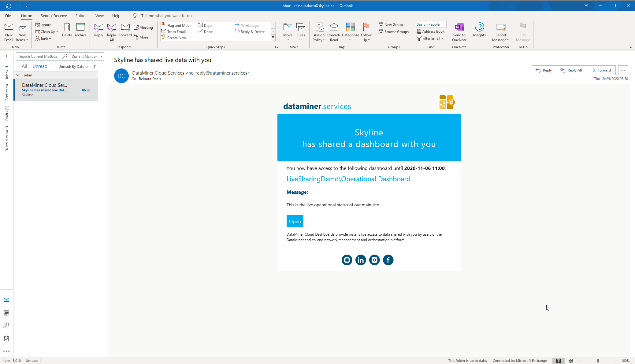Open the Insights icon

[479, 27]
